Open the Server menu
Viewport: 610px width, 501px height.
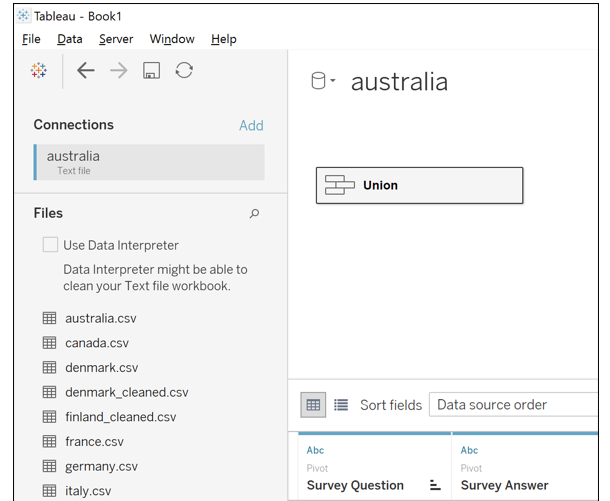pyautogui.click(x=116, y=39)
